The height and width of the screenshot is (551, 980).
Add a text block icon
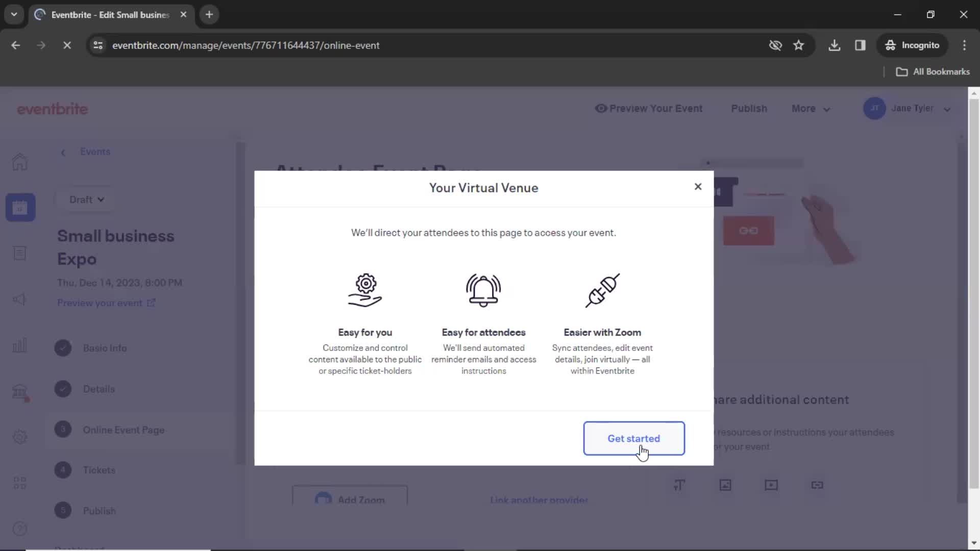pyautogui.click(x=679, y=485)
